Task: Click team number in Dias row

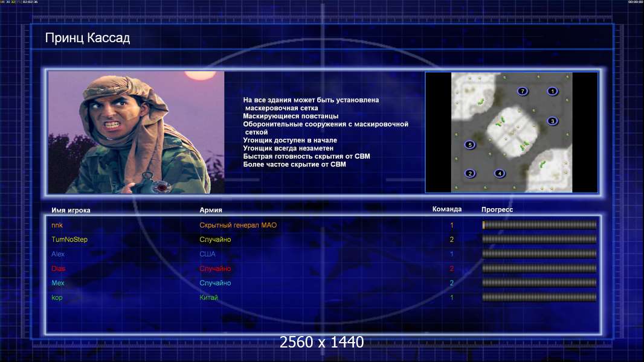Action: [452, 268]
